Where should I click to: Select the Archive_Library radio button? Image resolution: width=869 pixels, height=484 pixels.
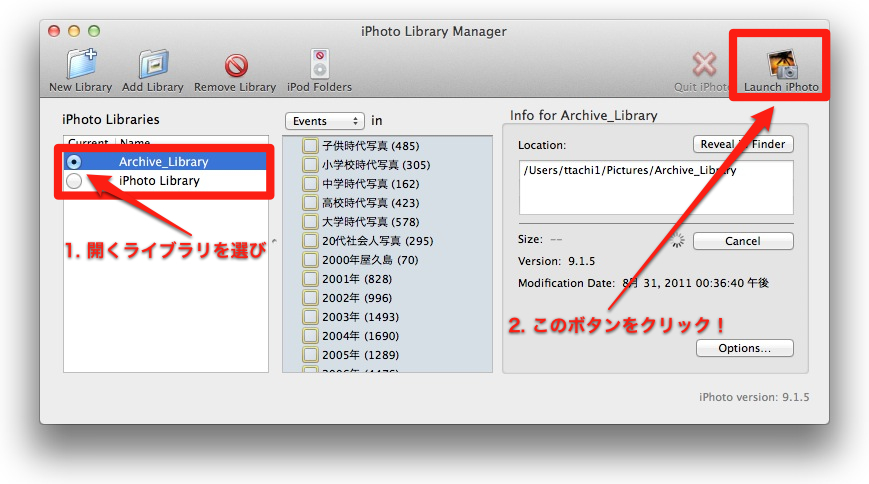pos(74,162)
